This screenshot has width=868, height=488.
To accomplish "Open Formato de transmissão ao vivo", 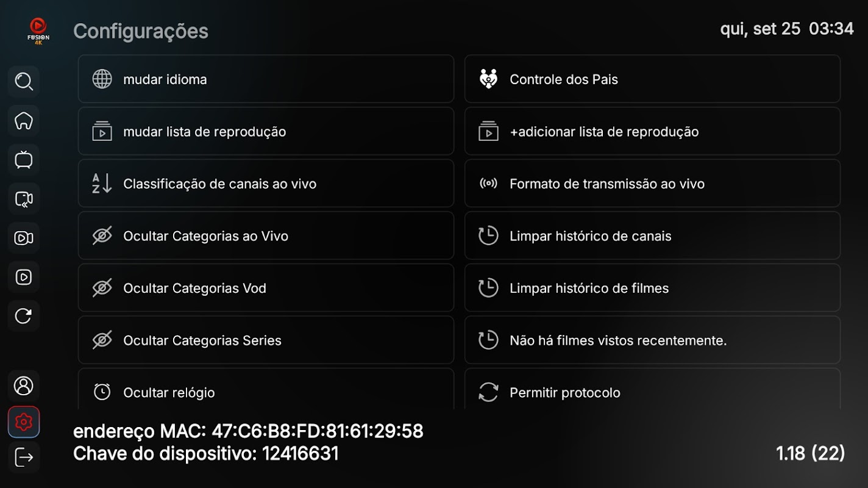I will (652, 184).
